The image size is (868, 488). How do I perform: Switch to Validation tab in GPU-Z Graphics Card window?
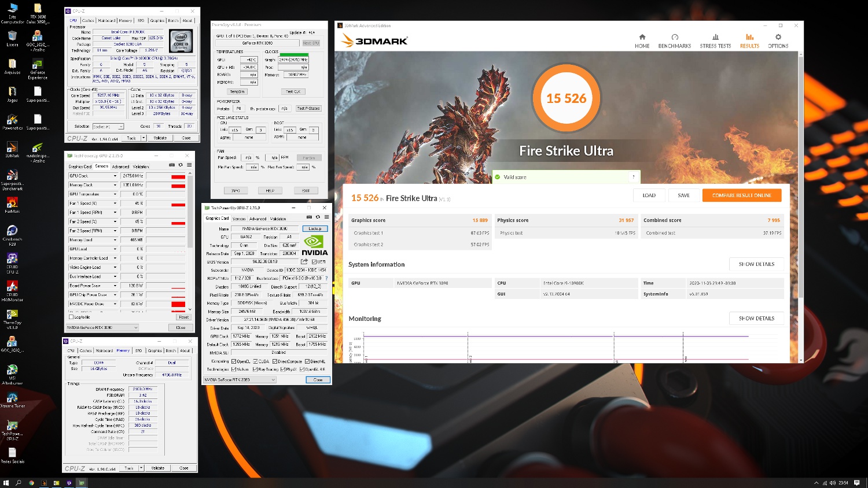pos(278,219)
